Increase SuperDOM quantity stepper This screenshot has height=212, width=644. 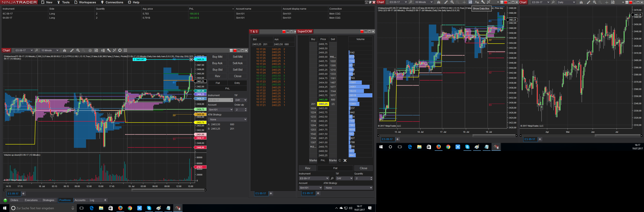pyautogui.click(x=371, y=177)
